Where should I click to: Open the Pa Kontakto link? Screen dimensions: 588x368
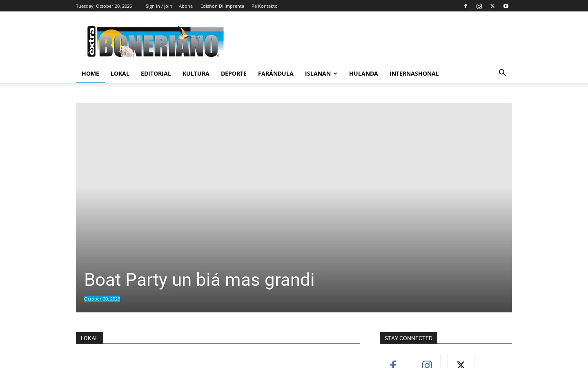265,6
